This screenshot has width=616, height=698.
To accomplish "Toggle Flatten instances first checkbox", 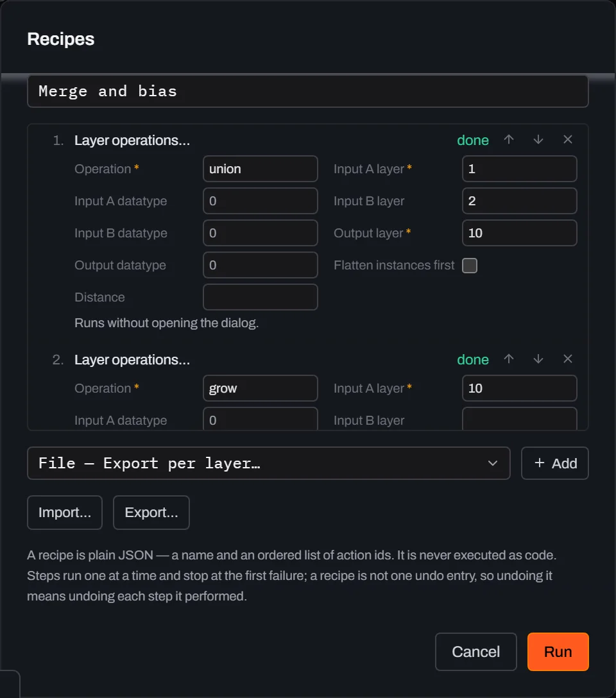I will (x=470, y=266).
